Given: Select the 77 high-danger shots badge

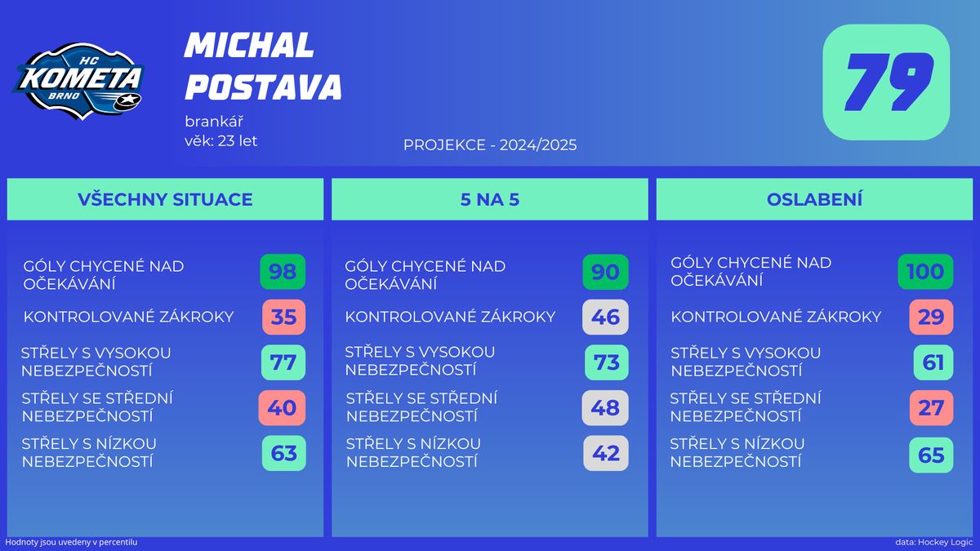Looking at the screenshot, I should (x=283, y=362).
